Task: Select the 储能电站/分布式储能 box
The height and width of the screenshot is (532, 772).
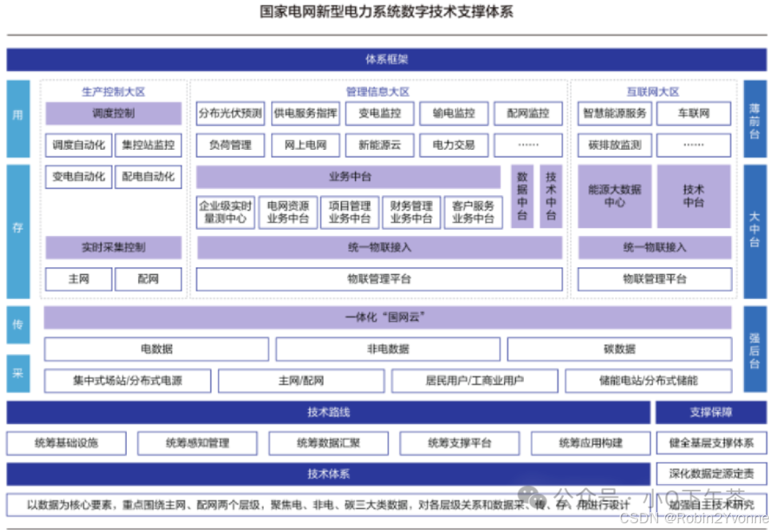Action: [648, 380]
